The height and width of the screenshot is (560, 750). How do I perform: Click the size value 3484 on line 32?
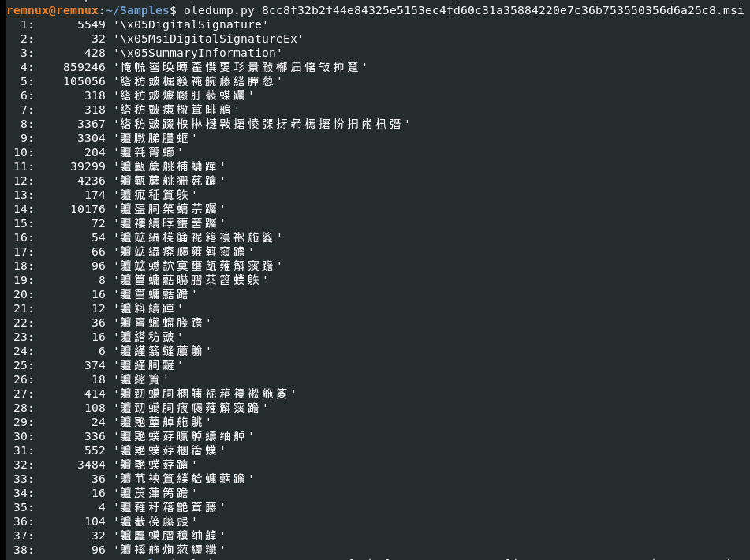(x=91, y=465)
